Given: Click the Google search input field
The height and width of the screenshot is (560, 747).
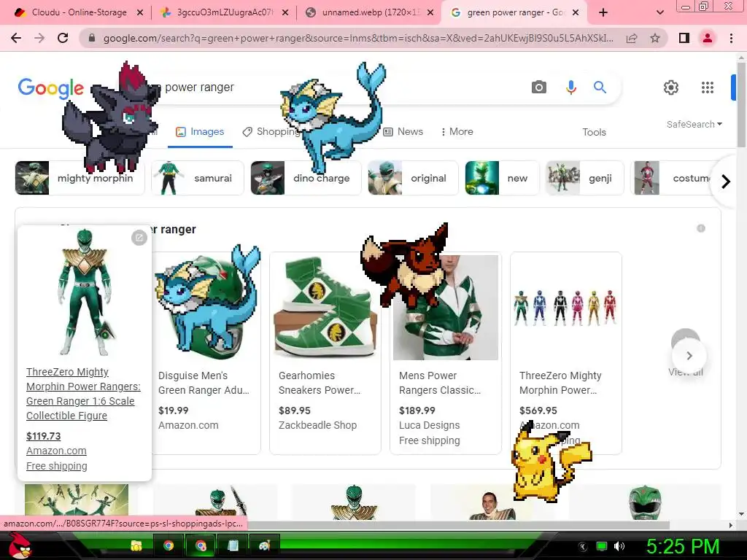Looking at the screenshot, I should point(333,87).
